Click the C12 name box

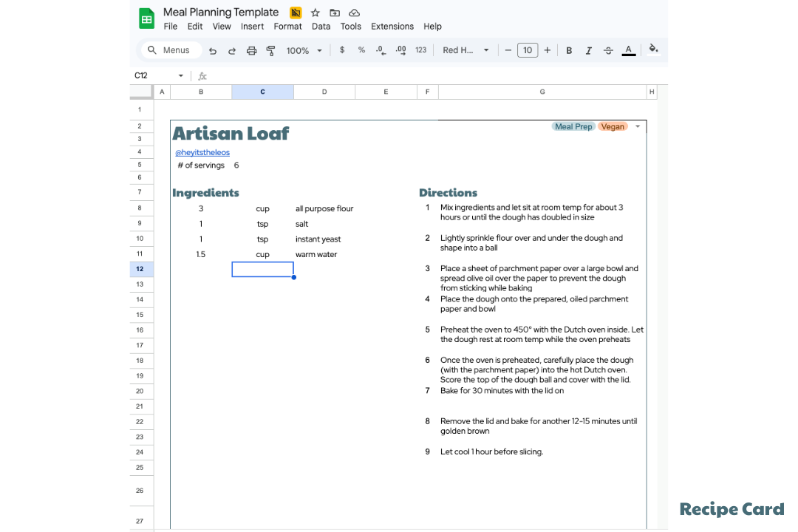154,75
